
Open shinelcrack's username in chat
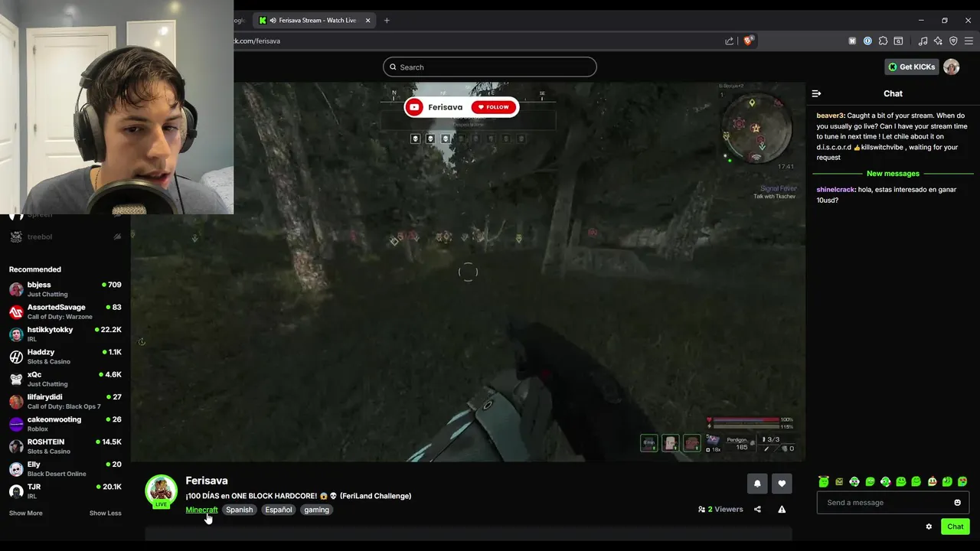click(x=836, y=190)
